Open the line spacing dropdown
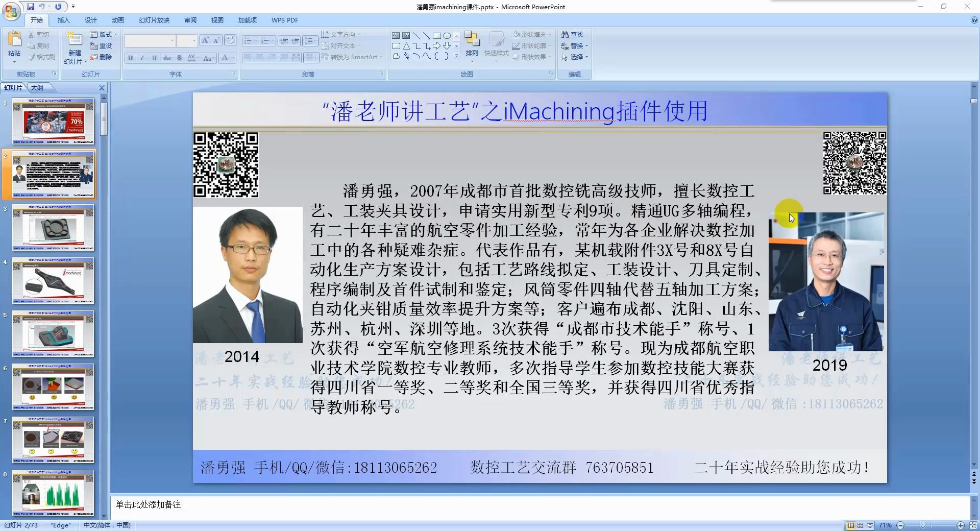Screen dimensions: 980x531 [310, 41]
